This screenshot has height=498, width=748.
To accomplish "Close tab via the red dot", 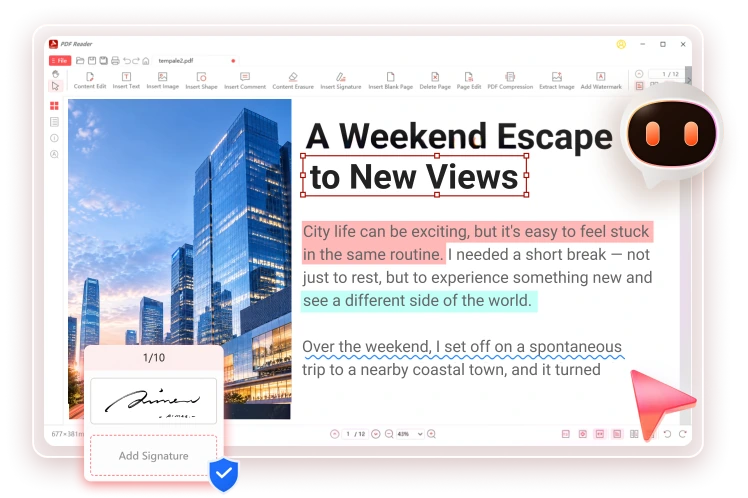I will pyautogui.click(x=233, y=61).
